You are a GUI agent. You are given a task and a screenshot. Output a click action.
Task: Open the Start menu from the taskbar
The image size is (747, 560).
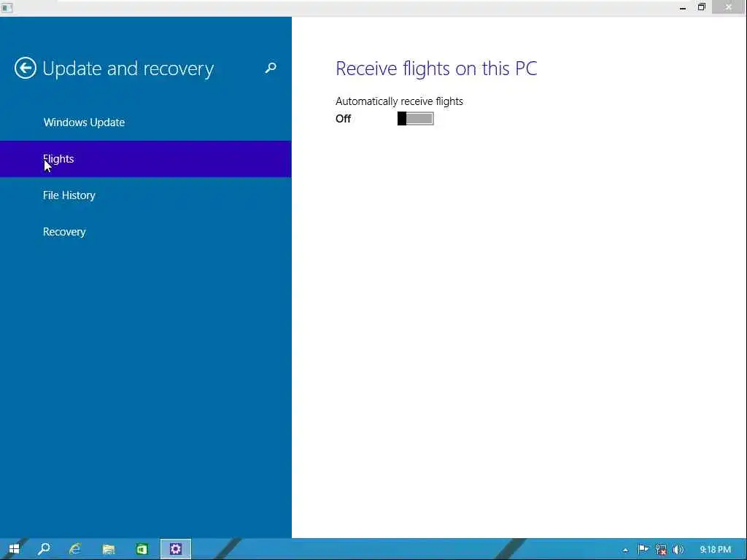point(14,549)
